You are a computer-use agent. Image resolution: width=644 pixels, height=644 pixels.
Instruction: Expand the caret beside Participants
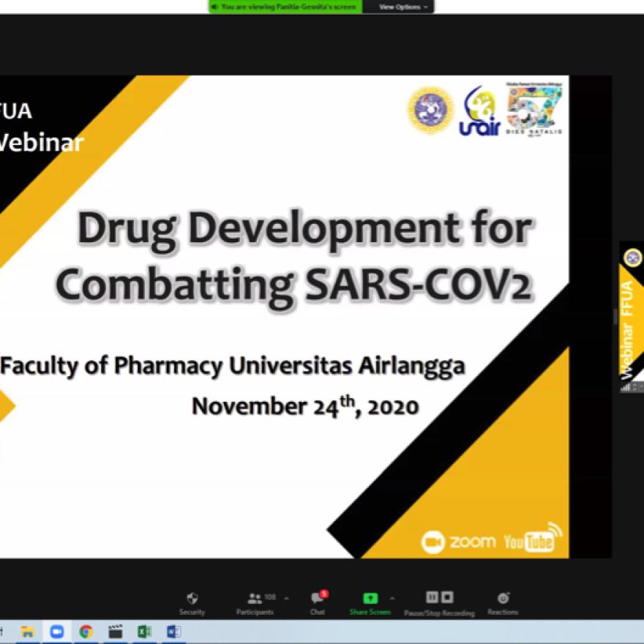coord(286,599)
